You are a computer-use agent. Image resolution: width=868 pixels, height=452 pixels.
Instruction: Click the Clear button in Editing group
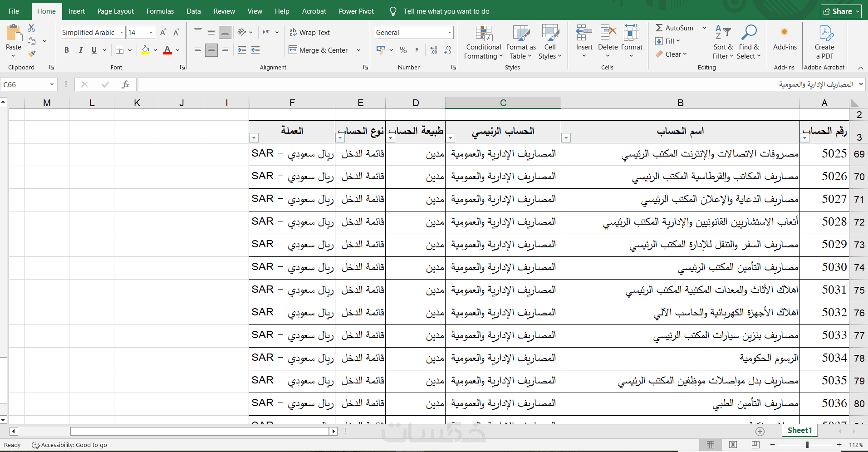(x=671, y=54)
